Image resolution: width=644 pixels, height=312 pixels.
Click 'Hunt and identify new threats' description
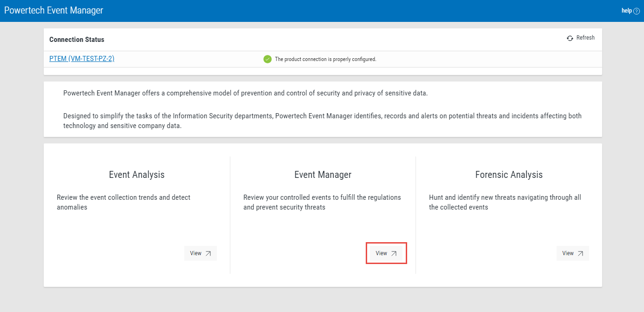point(505,202)
